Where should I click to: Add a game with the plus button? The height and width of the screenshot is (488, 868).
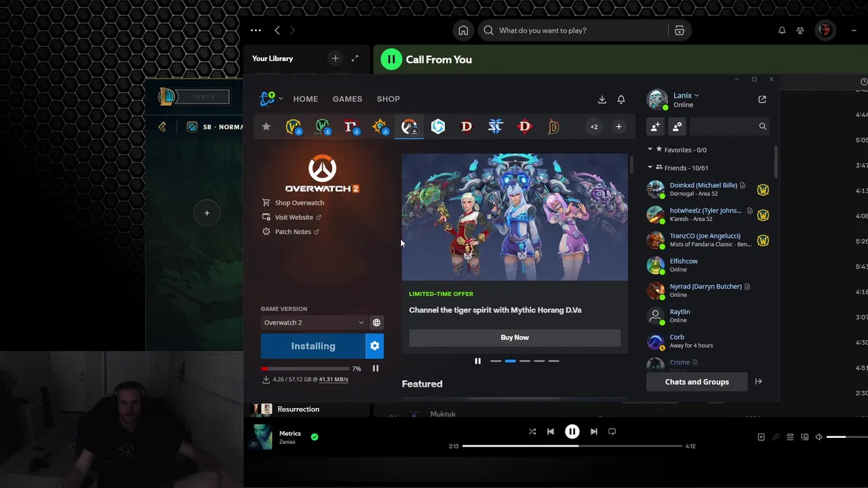click(x=618, y=127)
